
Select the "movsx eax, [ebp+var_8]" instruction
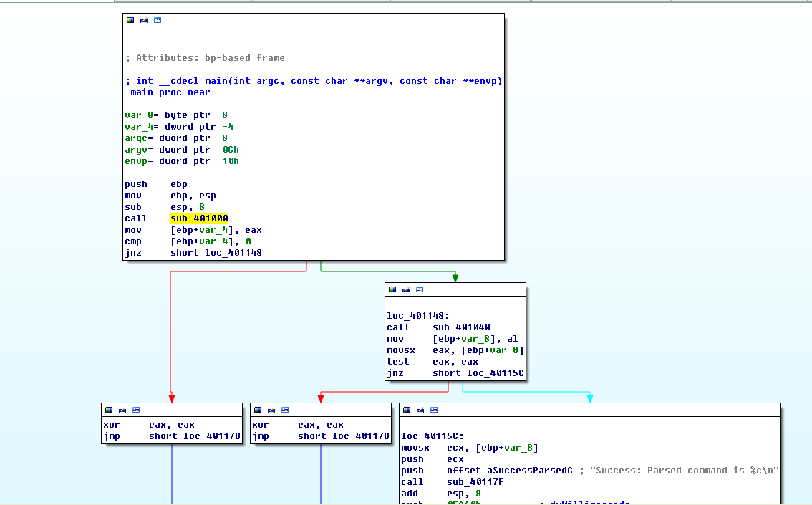pyautogui.click(x=455, y=350)
